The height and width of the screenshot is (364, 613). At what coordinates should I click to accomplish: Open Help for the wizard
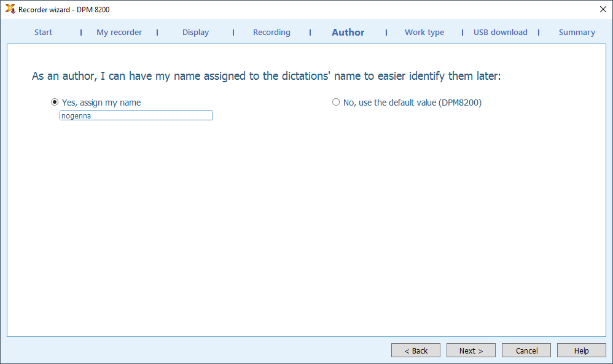[x=581, y=350]
